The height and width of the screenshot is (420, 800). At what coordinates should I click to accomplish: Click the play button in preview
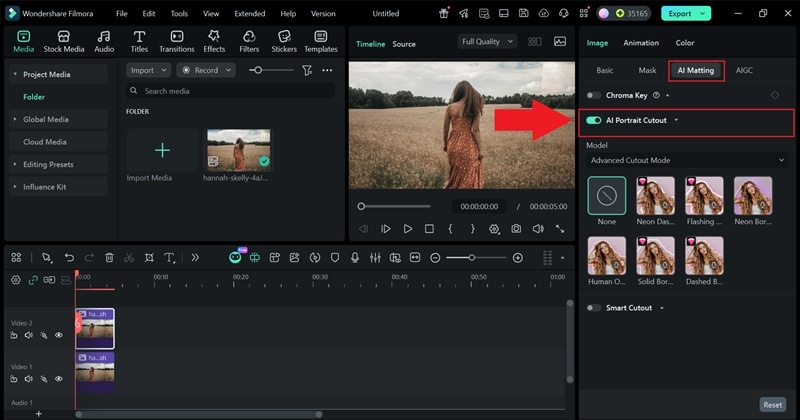(408, 229)
